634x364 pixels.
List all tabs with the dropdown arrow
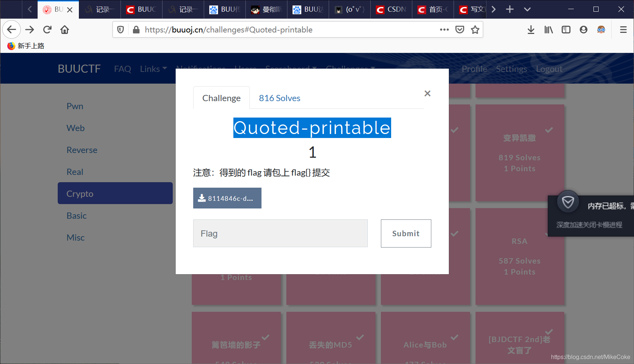[x=527, y=9]
